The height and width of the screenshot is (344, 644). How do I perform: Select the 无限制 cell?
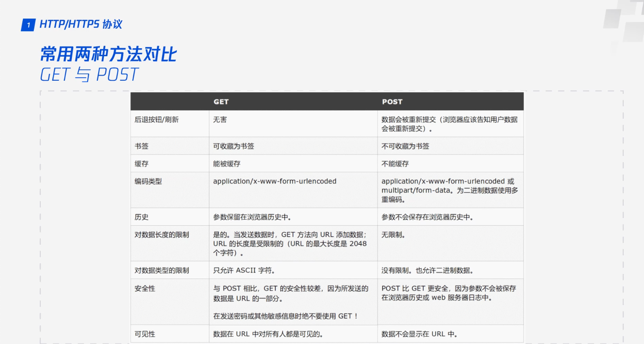pos(393,235)
